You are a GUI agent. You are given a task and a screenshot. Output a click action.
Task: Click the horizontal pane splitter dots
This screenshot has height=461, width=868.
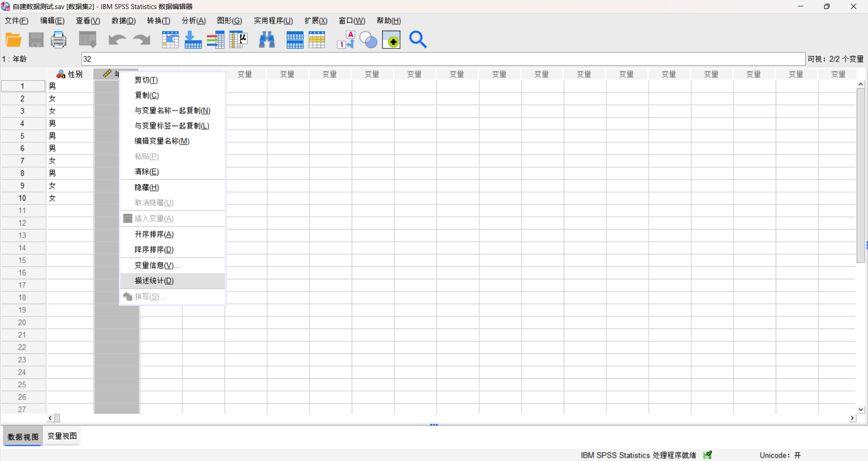click(x=434, y=425)
